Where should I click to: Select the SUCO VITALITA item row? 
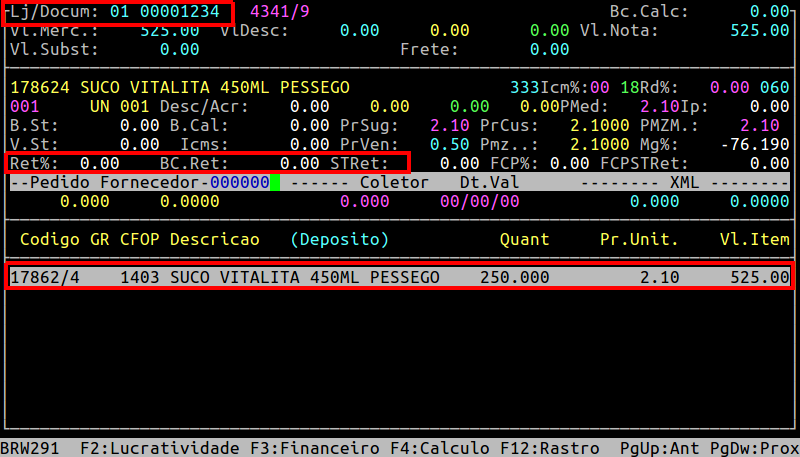400,276
